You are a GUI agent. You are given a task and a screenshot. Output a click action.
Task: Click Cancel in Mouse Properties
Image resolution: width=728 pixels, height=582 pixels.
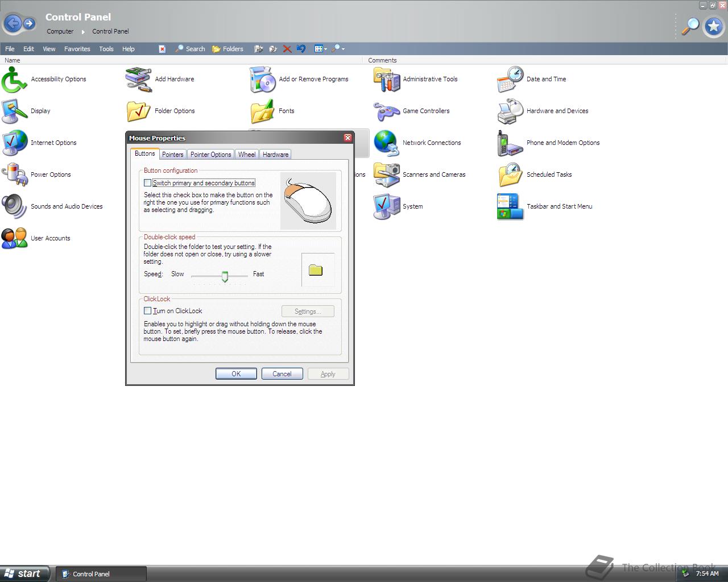click(x=282, y=374)
